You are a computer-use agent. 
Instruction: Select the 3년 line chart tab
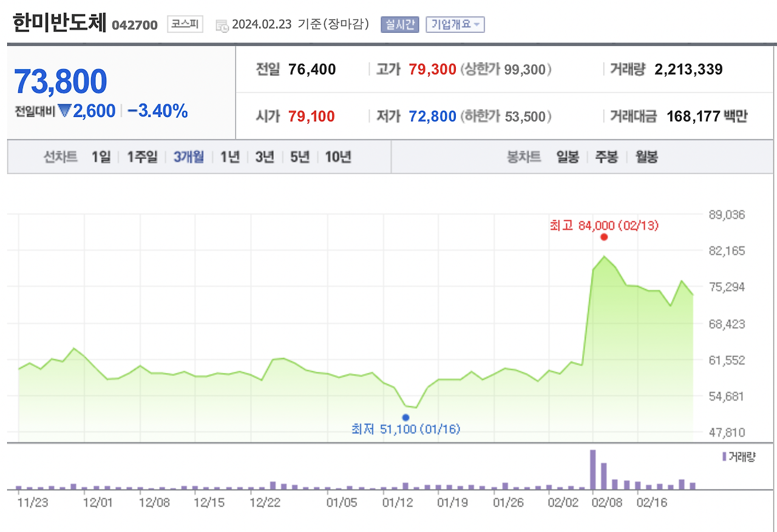(265, 157)
